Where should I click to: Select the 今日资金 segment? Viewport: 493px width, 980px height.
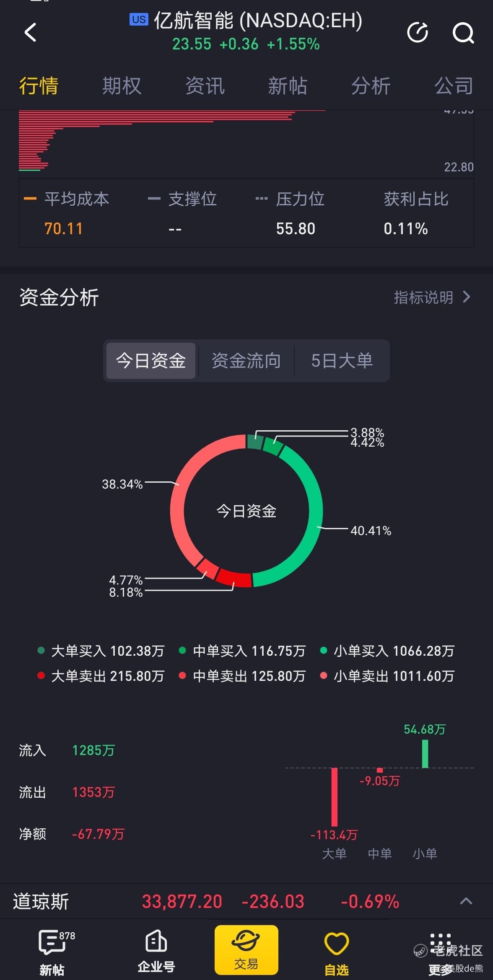point(151,361)
